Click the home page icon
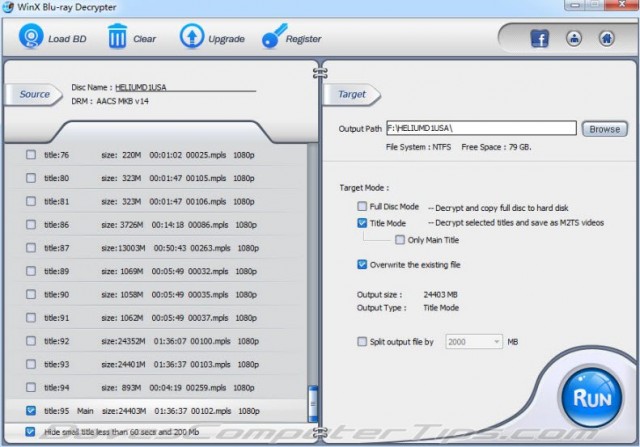The height and width of the screenshot is (447, 640). [x=607, y=39]
